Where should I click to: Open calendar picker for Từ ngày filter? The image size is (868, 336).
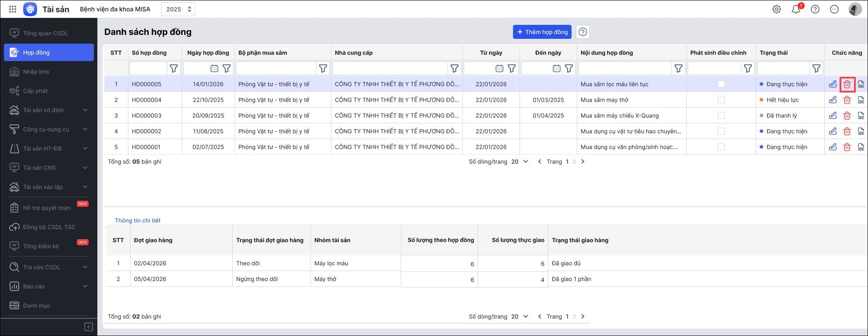(499, 69)
